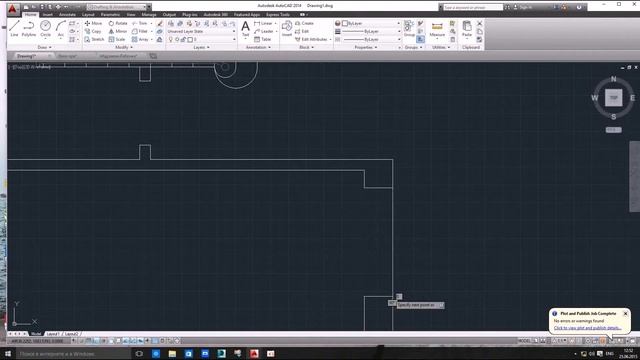Open the Annotate ribbon tab
This screenshot has height=360, width=640.
click(67, 15)
